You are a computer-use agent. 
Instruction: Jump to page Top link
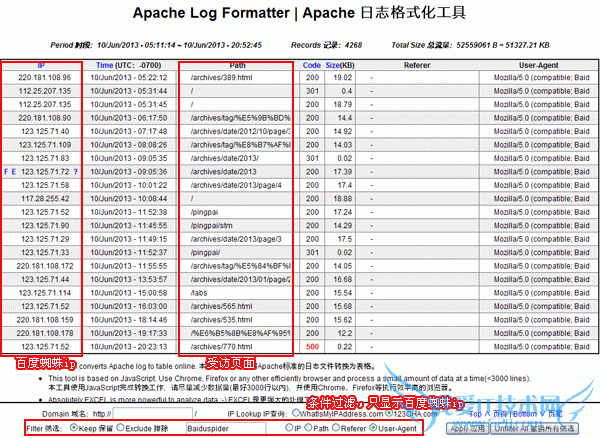pos(489,414)
